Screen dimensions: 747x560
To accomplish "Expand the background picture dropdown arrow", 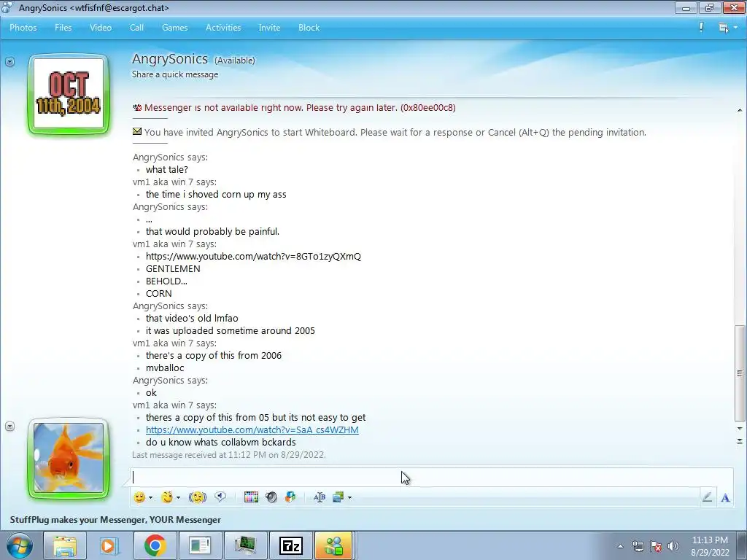I will tap(349, 497).
